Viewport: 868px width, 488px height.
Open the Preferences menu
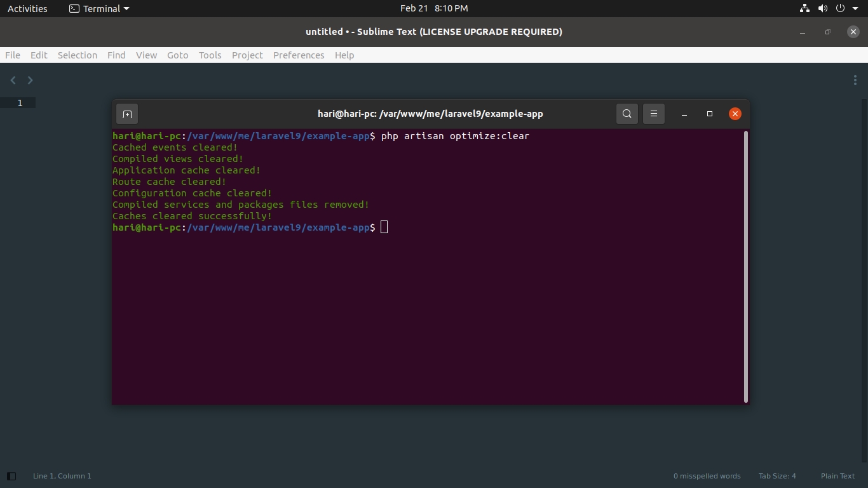coord(299,55)
